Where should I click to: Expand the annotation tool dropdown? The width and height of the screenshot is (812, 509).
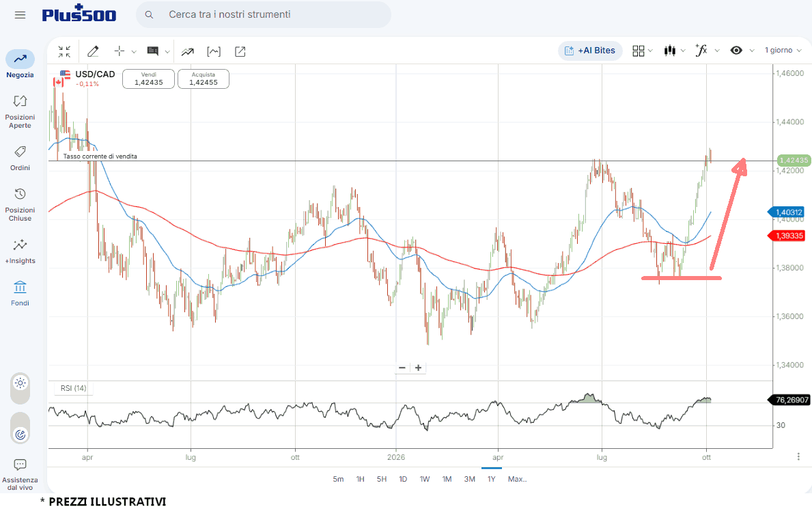click(x=167, y=52)
